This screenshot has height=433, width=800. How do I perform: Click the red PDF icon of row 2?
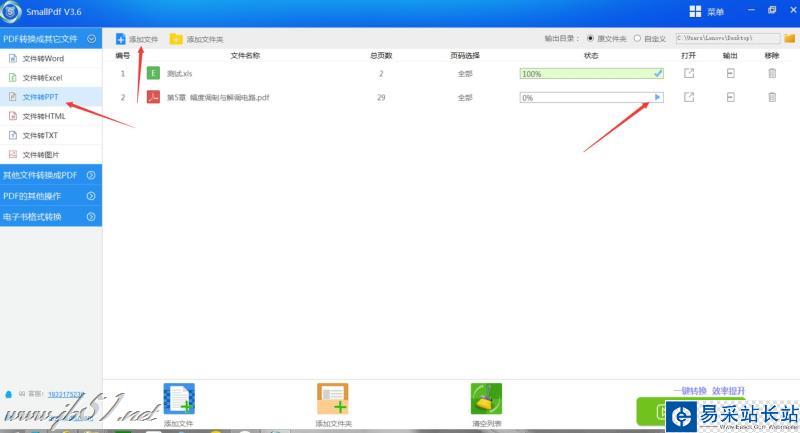pos(153,97)
